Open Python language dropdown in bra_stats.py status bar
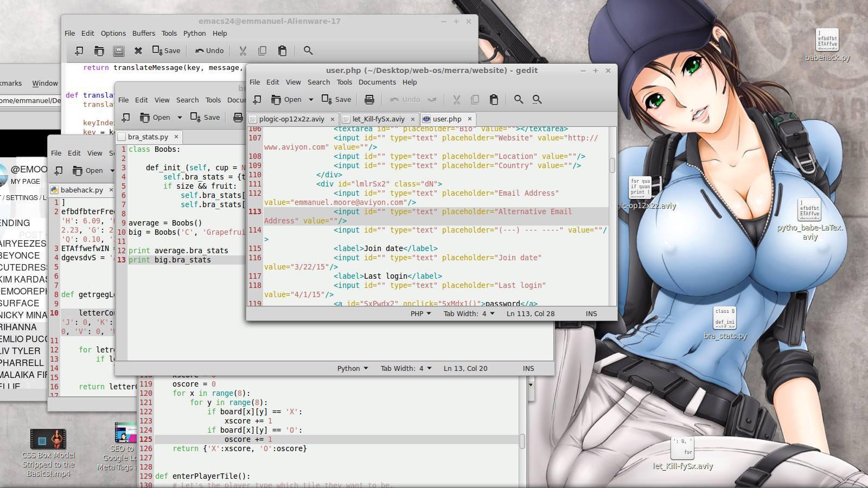 click(353, 369)
